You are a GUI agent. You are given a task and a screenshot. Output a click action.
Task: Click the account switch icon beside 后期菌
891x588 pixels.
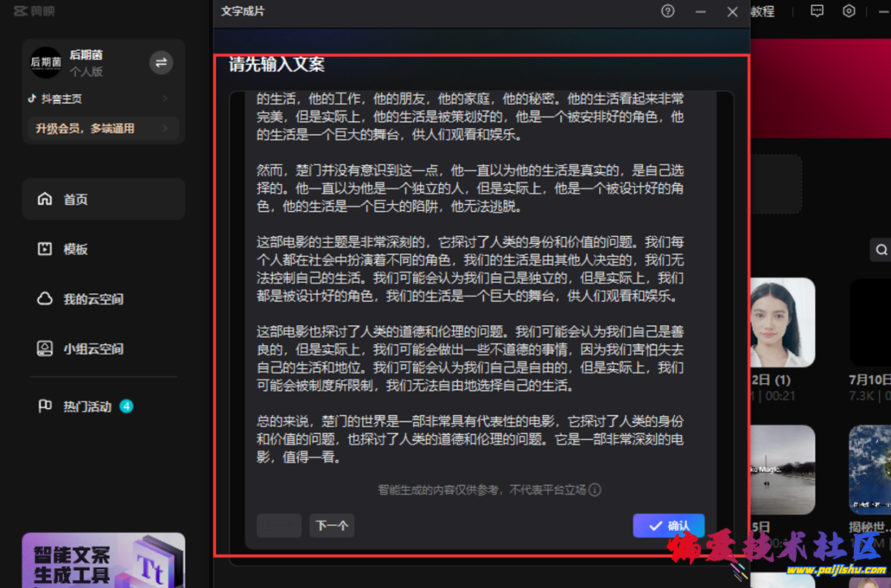tap(161, 62)
